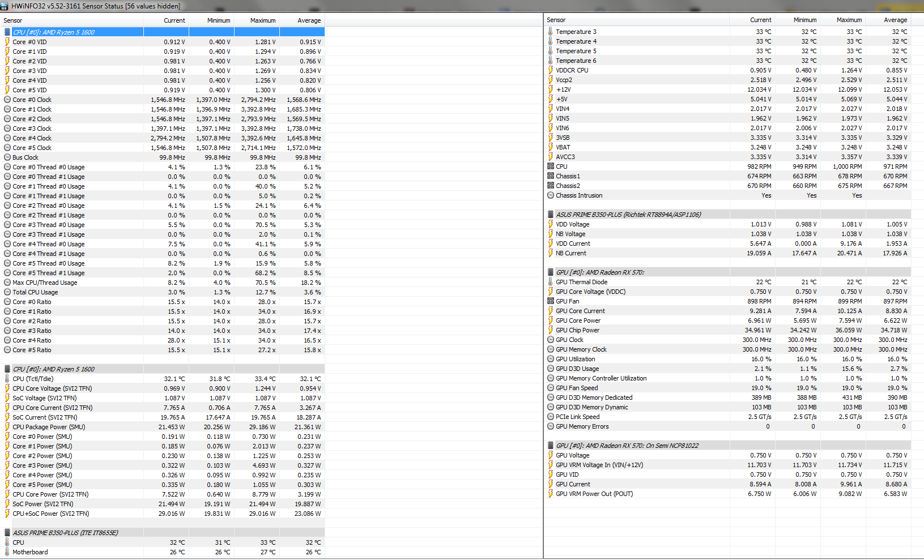Click the left panel Current column header
The width and height of the screenshot is (924, 560).
166,20
